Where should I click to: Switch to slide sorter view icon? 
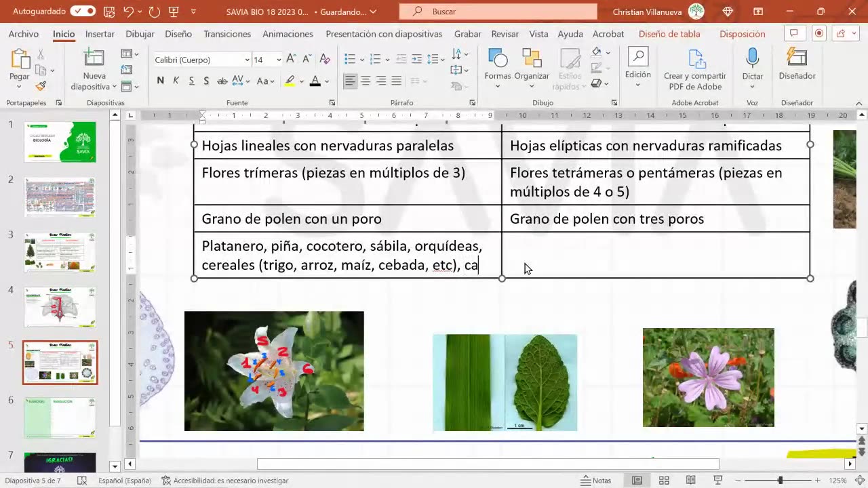coord(664,481)
